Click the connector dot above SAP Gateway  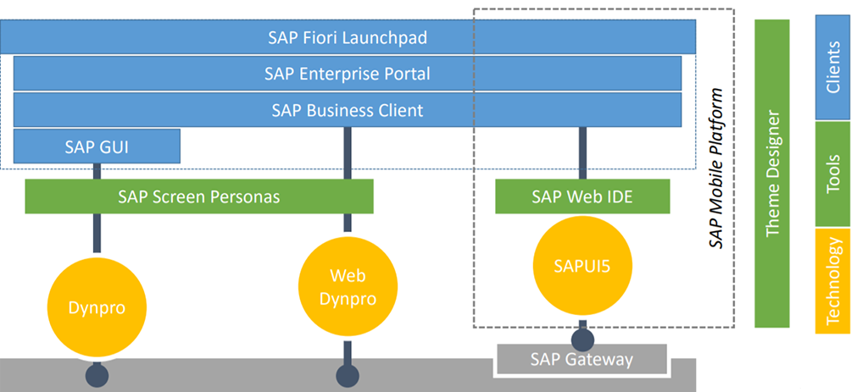(x=583, y=340)
